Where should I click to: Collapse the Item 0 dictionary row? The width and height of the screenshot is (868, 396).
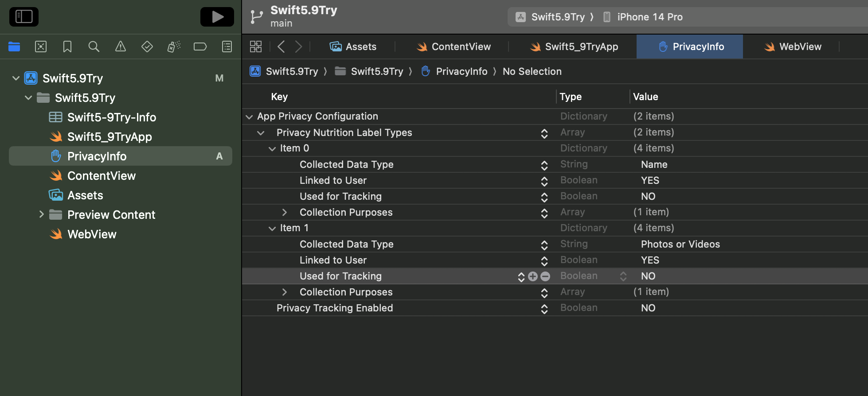point(272,149)
